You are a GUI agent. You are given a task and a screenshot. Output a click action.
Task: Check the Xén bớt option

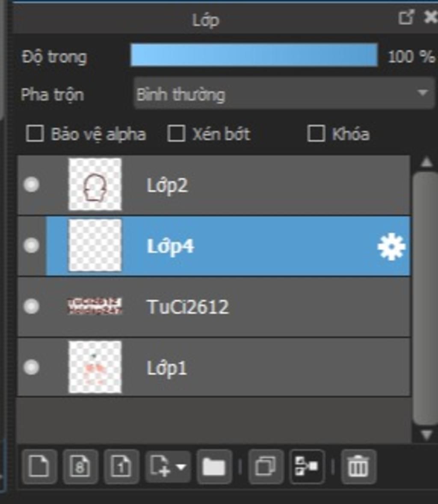click(x=176, y=134)
